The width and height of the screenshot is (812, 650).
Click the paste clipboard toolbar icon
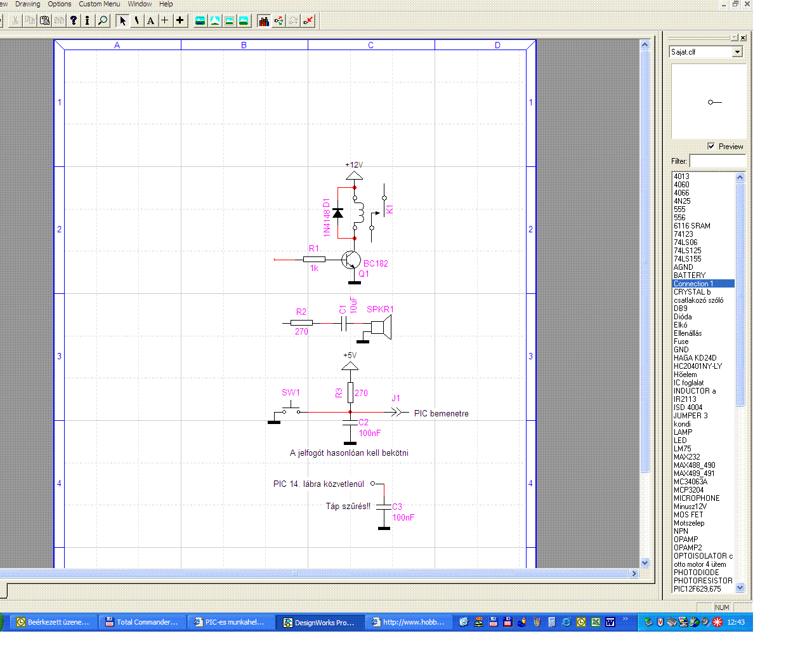[44, 21]
